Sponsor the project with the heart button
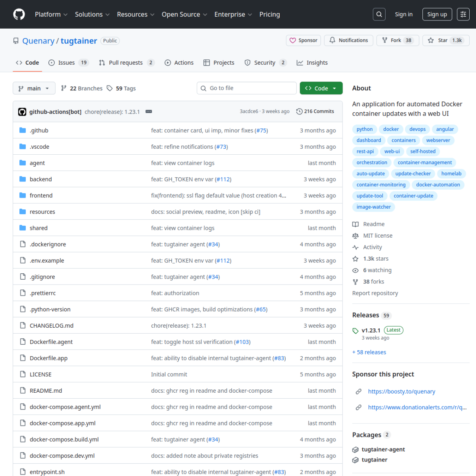The image size is (476, 476). (x=303, y=41)
